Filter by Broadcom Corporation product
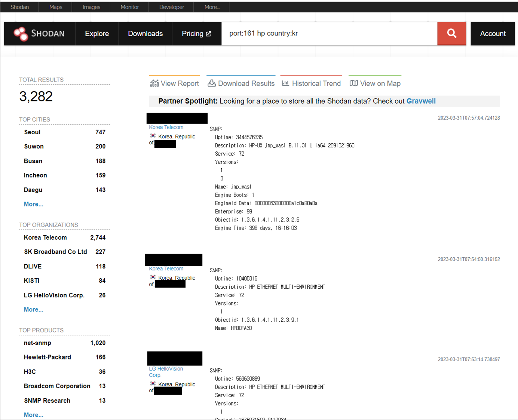 pyautogui.click(x=65, y=386)
